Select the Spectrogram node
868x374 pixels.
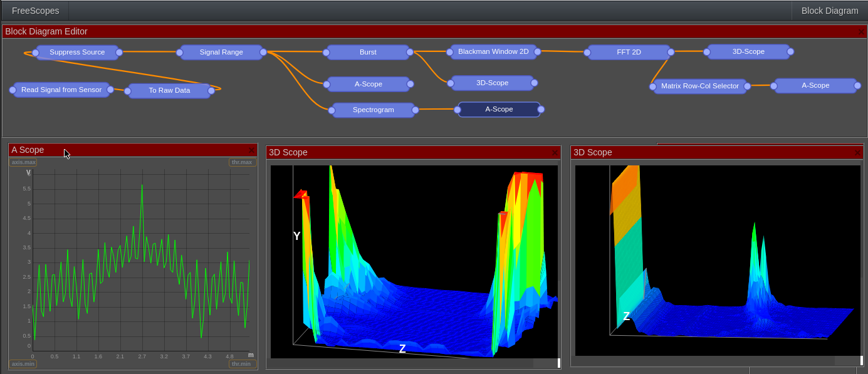point(374,110)
